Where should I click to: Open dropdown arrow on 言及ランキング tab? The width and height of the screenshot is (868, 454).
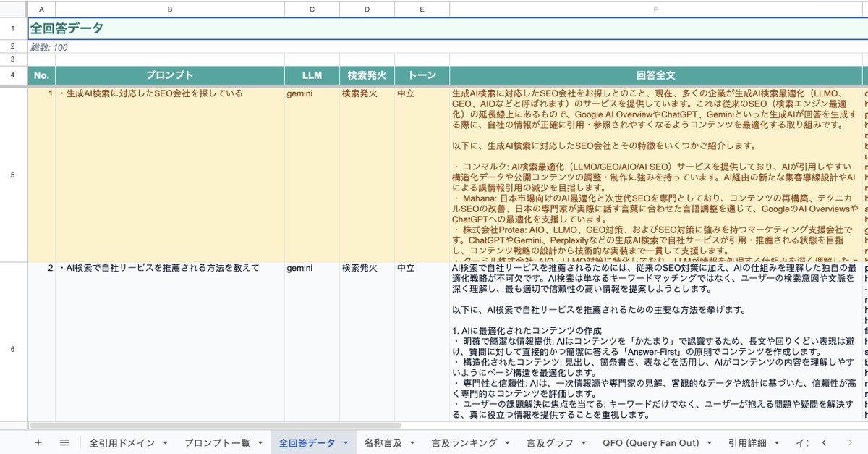[x=507, y=443]
